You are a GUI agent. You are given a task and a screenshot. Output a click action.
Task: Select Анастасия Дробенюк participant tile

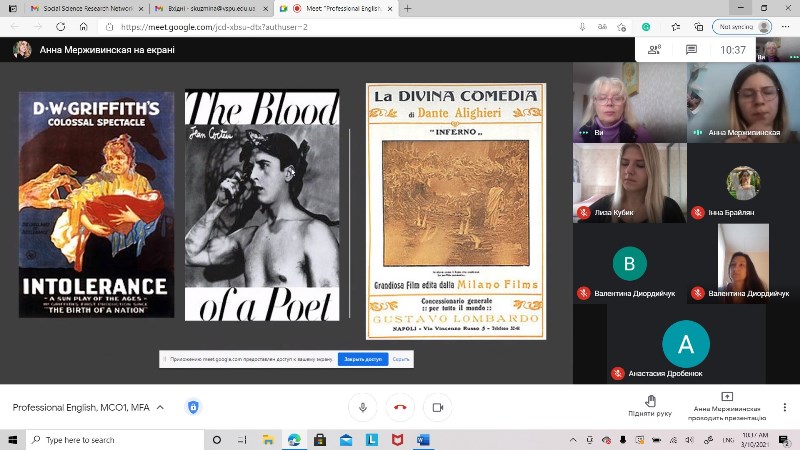coord(686,344)
